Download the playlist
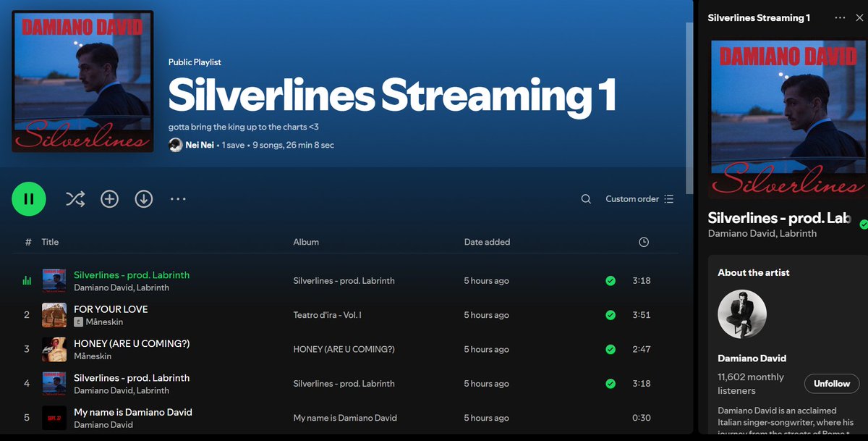 tap(143, 198)
